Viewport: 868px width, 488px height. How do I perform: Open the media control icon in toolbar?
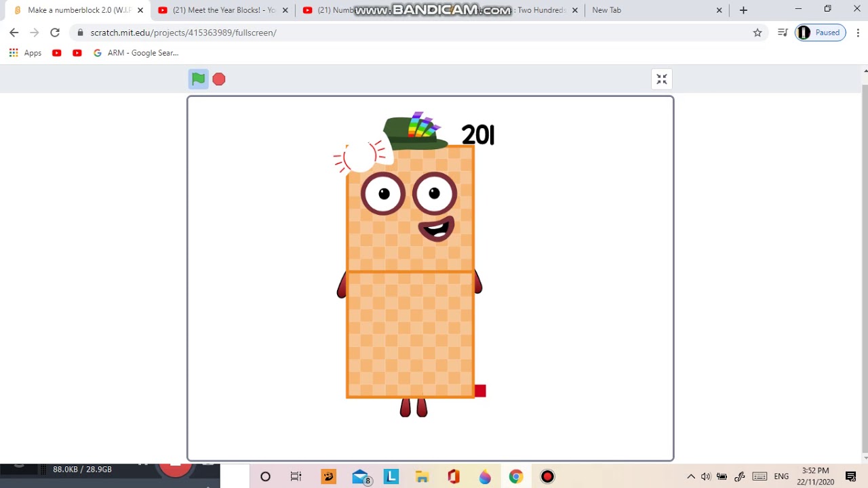[x=783, y=33]
